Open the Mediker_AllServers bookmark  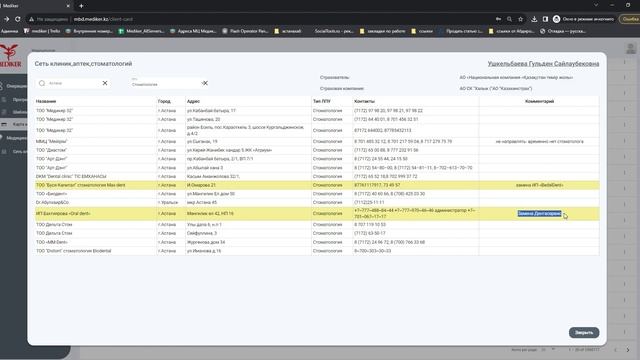point(141,31)
